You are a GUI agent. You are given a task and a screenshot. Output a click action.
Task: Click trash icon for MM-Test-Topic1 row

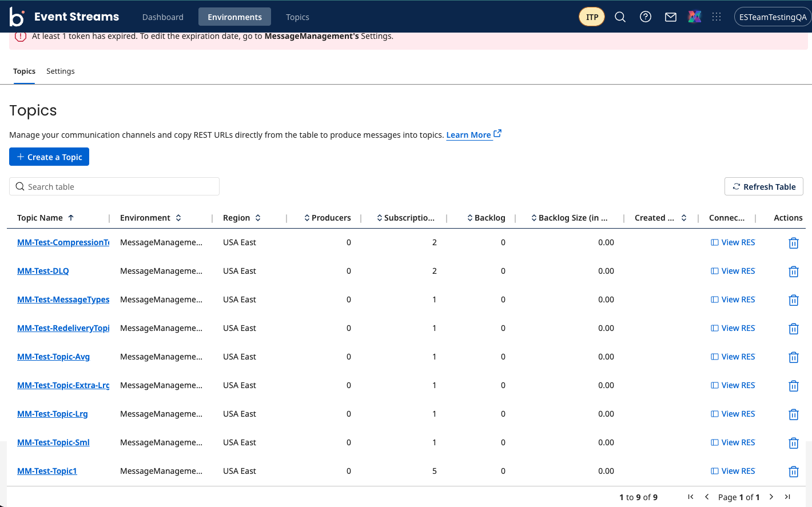click(x=794, y=472)
